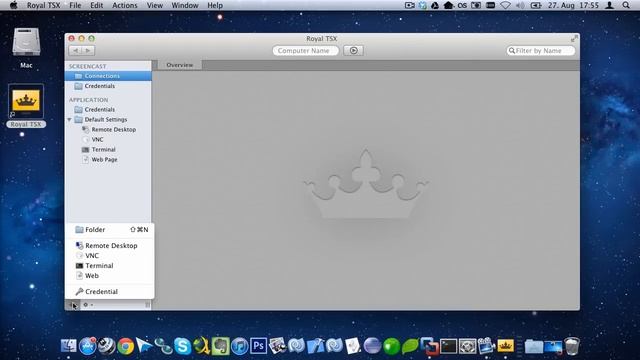640x360 pixels.
Task: Open Spotlight search in the menu bar
Action: [x=626, y=5]
